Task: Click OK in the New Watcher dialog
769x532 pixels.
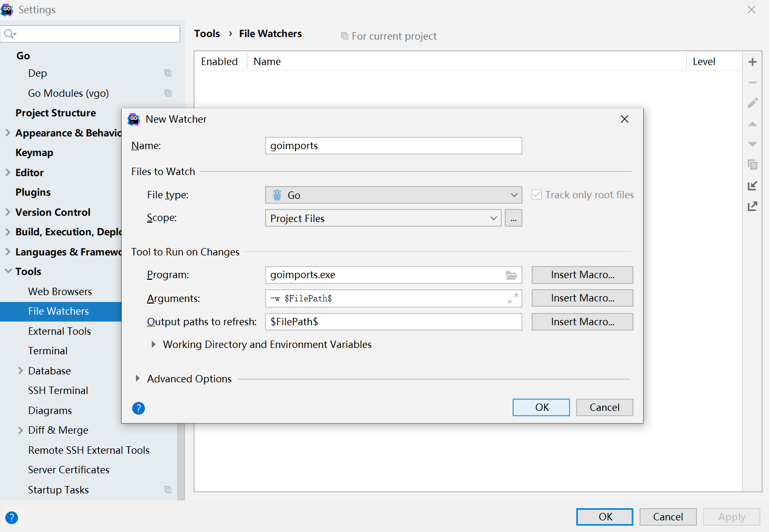Action: [541, 407]
